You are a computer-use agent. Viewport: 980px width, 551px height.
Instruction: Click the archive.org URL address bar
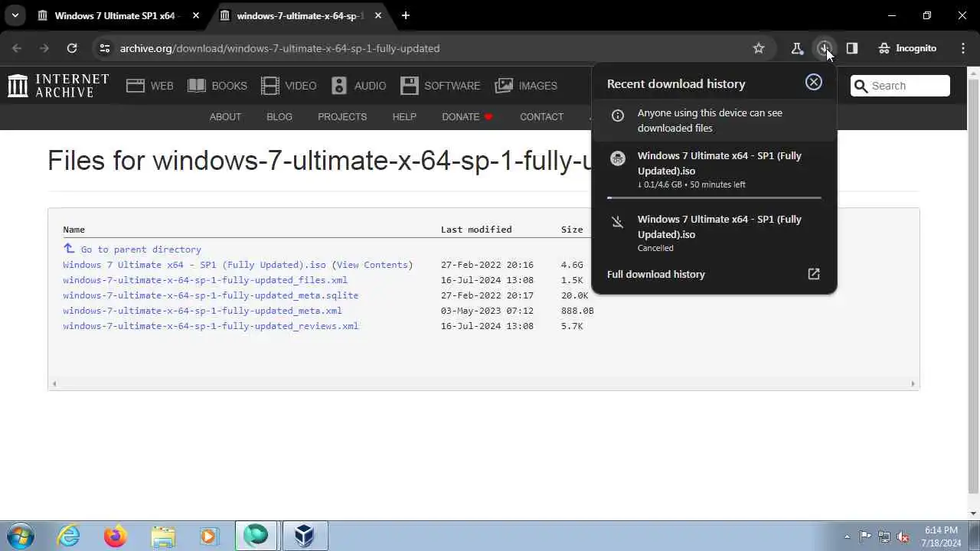[279, 48]
